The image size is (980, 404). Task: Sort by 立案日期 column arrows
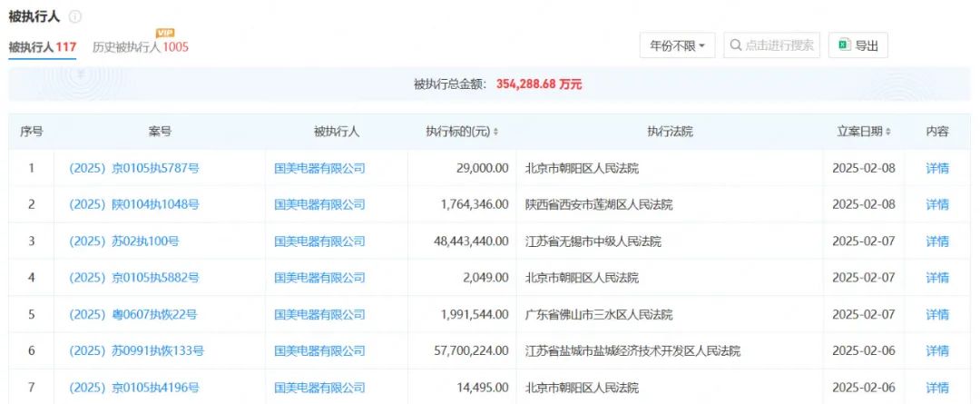[887, 133]
